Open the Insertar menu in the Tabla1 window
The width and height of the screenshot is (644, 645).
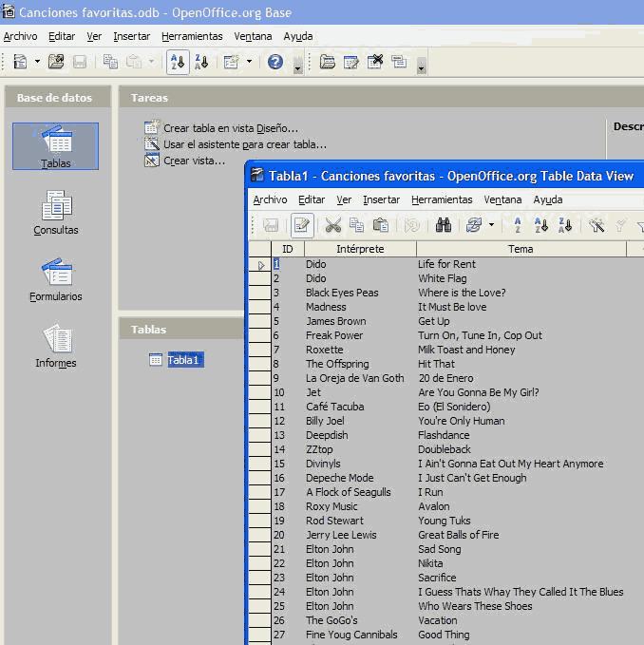[x=381, y=199]
